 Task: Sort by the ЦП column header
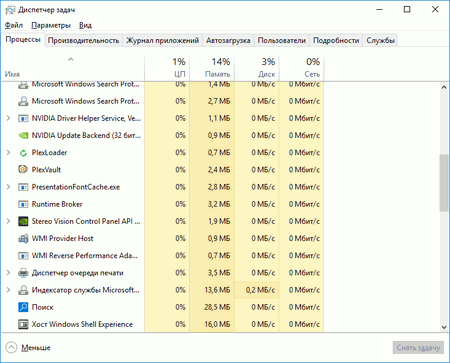(167, 68)
